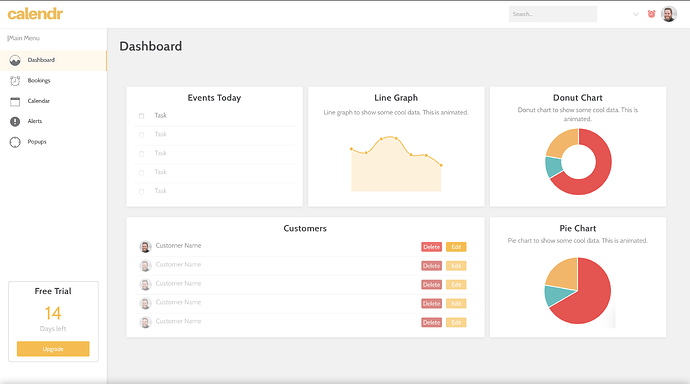Click the Dashboard page heading
Screen dimensions: 690x384
pos(150,46)
